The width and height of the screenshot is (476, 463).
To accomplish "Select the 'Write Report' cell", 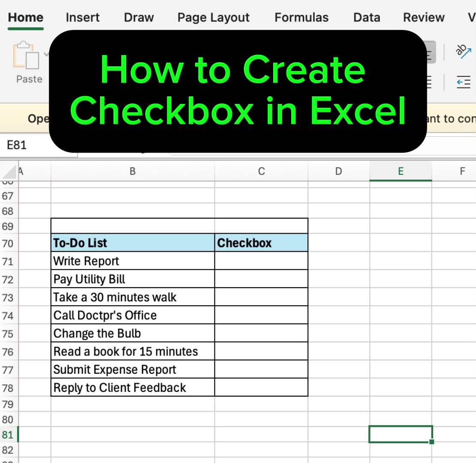I will [x=133, y=261].
